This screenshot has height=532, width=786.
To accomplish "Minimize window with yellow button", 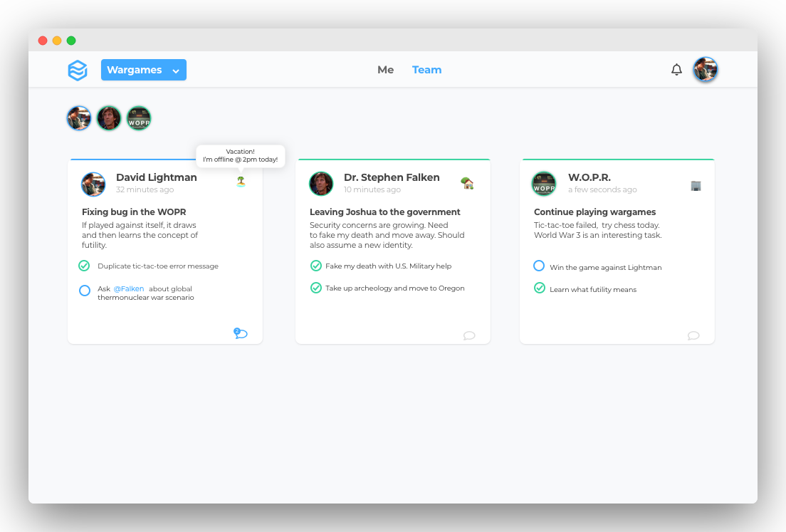I will (57, 41).
